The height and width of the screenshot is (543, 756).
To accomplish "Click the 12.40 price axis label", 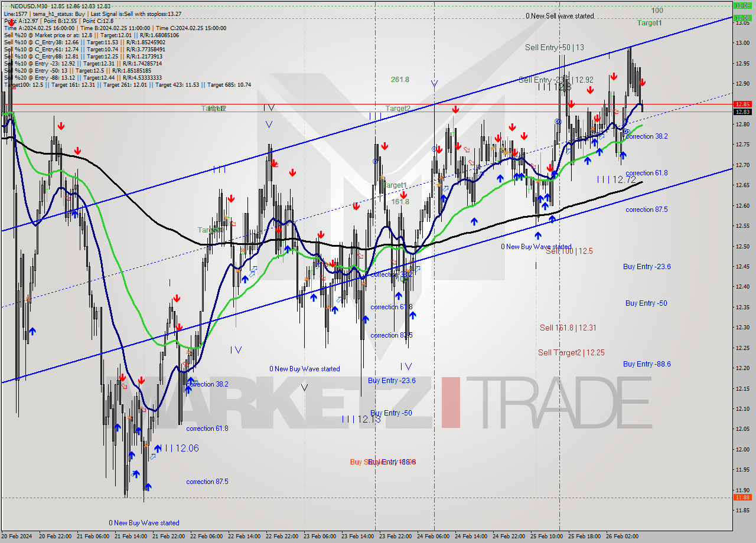I will pyautogui.click(x=742, y=287).
